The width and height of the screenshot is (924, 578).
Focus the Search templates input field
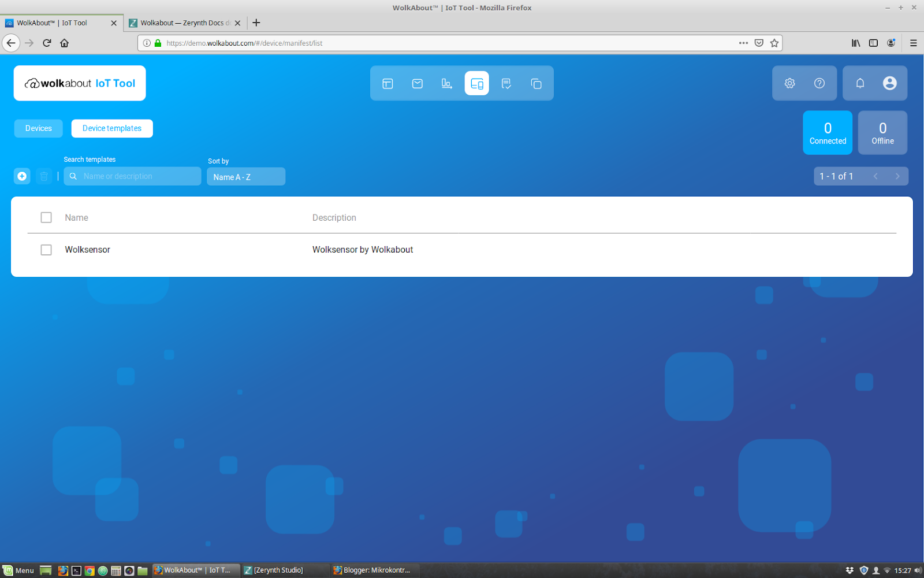(x=132, y=176)
